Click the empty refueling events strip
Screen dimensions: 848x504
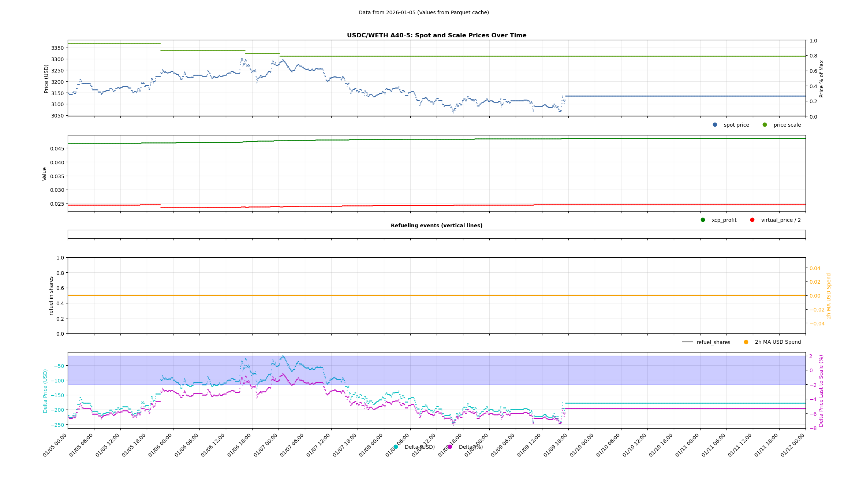pos(436,234)
